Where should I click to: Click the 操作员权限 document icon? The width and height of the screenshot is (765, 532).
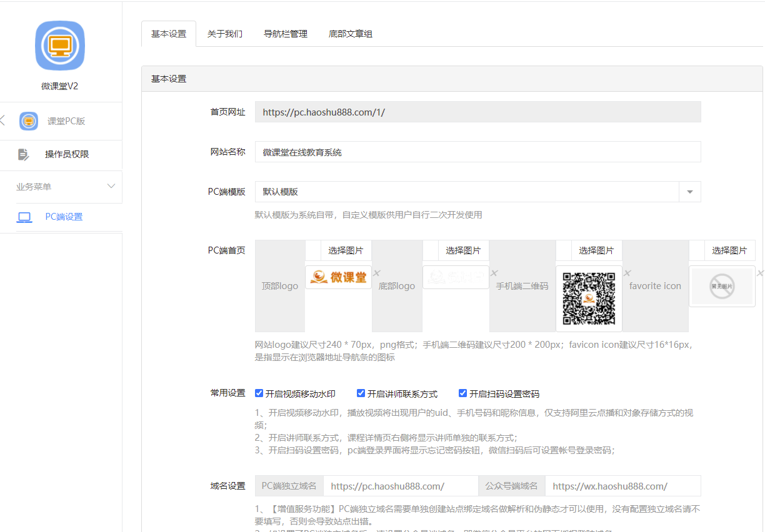pyautogui.click(x=24, y=154)
